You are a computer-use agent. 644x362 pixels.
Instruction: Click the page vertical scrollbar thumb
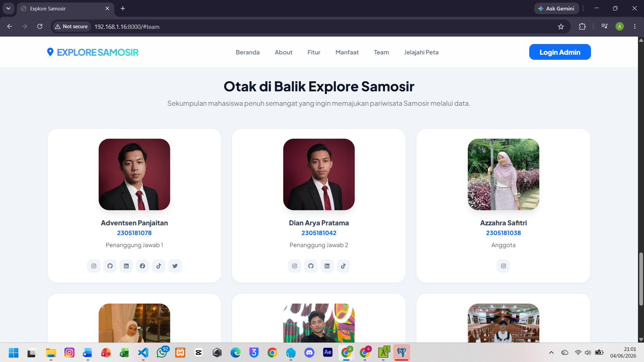641,279
